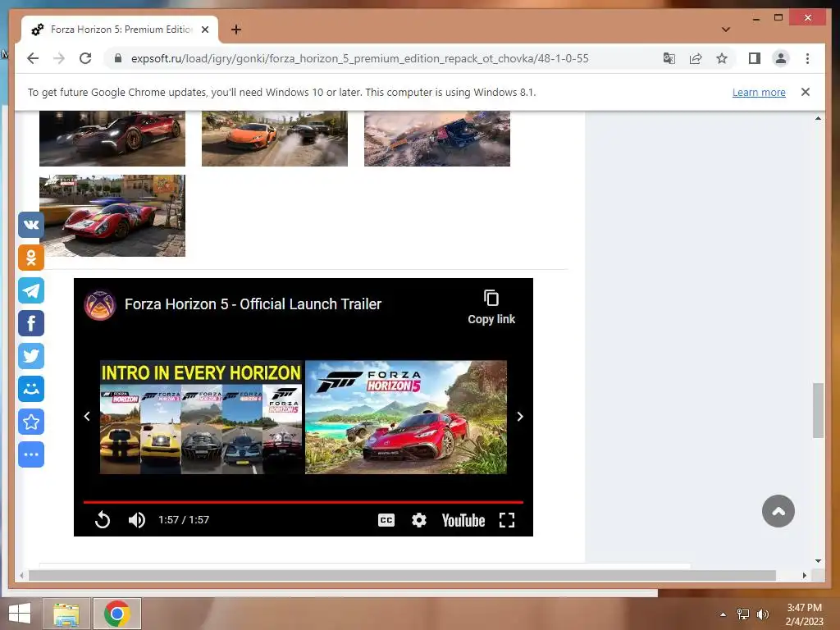Select the Forza Horizon 5: Premium Edition tab

pos(120,30)
